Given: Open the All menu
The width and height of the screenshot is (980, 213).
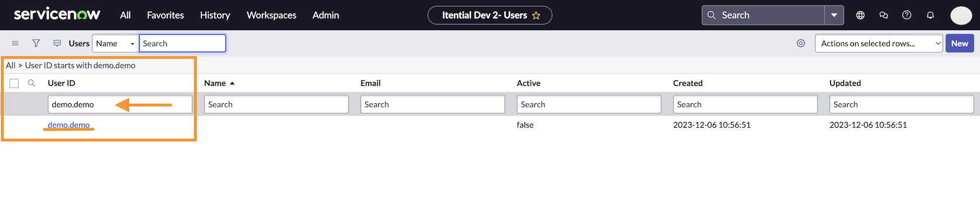Looking at the screenshot, I should point(125,15).
